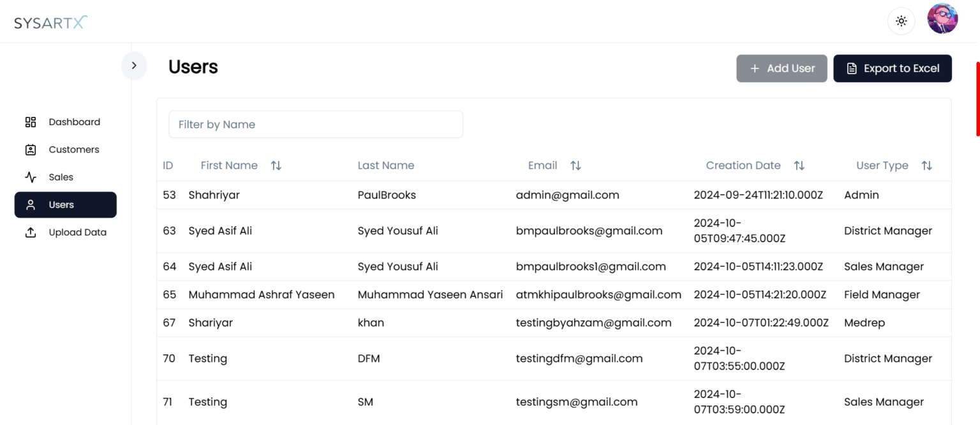Click the plus icon on Add User
980x425 pixels.
754,68
